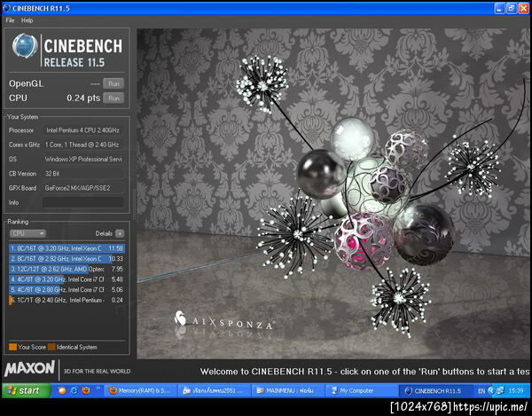
Task: Click the rendered scene preview image
Action: [333, 193]
